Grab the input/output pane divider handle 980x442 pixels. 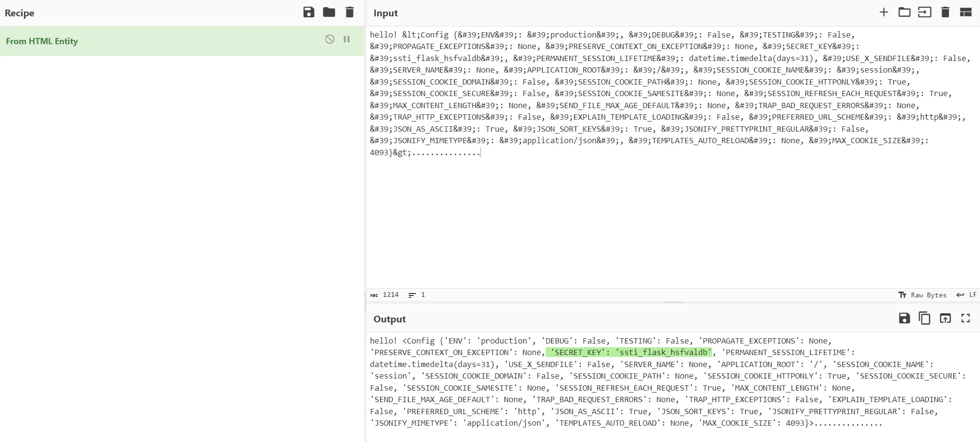tap(673, 303)
